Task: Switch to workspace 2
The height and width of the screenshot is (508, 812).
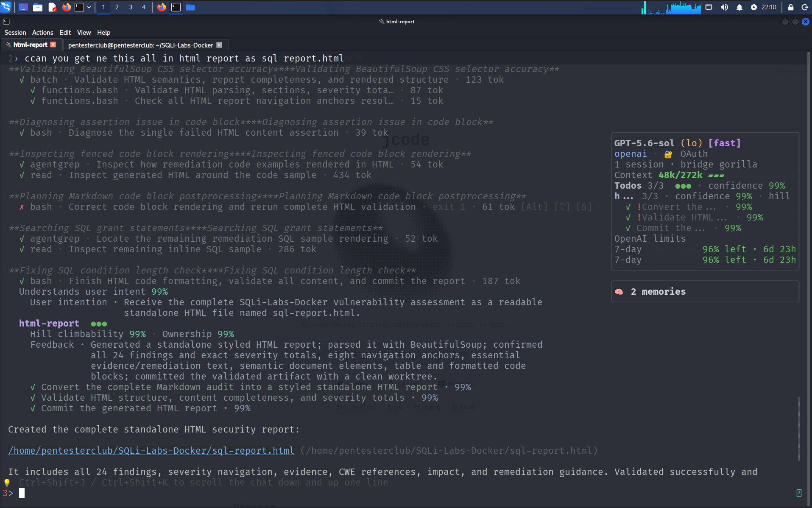Action: tap(117, 7)
